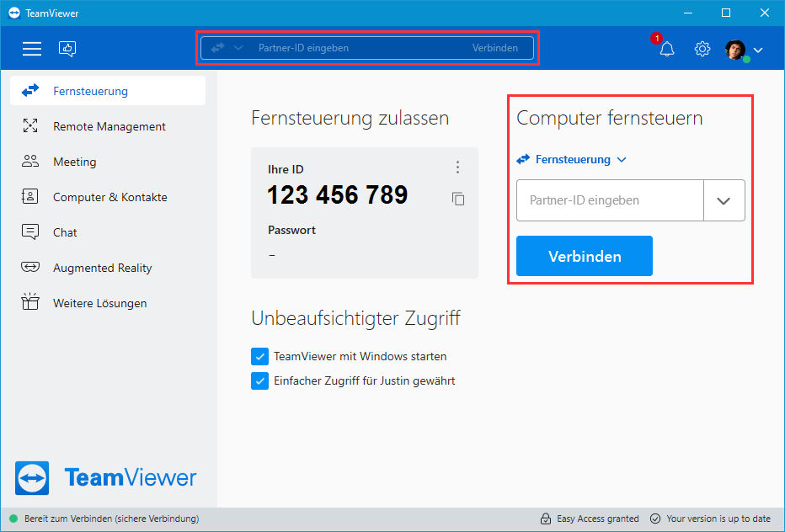Open Weitere Lösungen section

pos(108,303)
